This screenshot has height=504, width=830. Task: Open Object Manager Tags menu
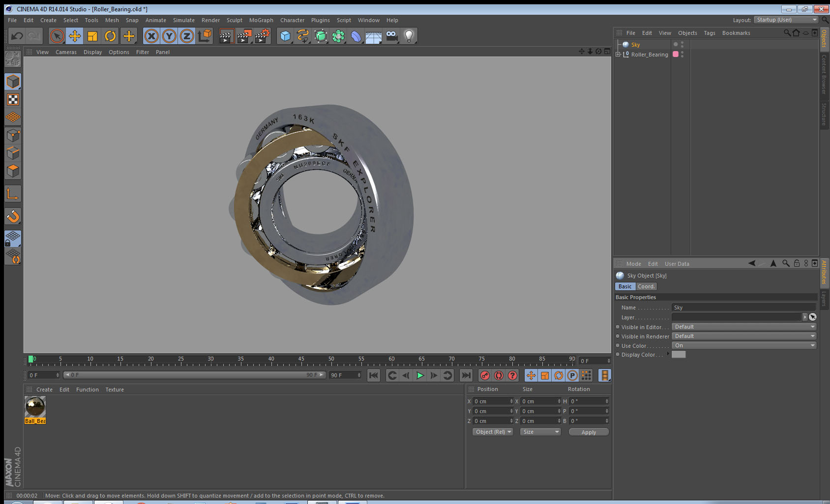[x=710, y=33]
